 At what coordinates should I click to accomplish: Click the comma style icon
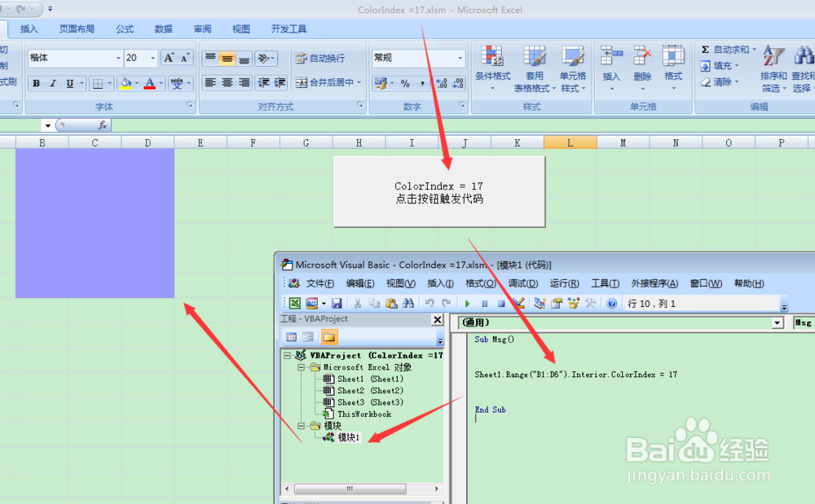coord(422,83)
